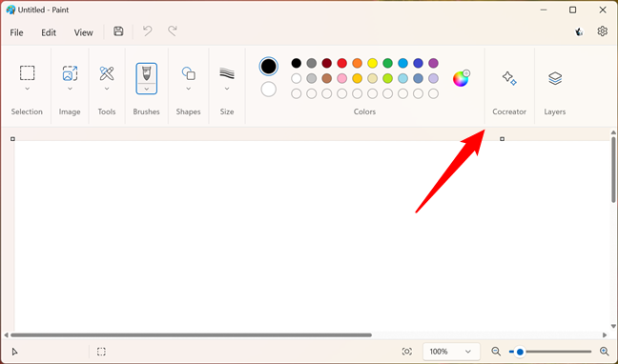This screenshot has height=364, width=618.
Task: Pick the brown palette color
Action: [327, 78]
